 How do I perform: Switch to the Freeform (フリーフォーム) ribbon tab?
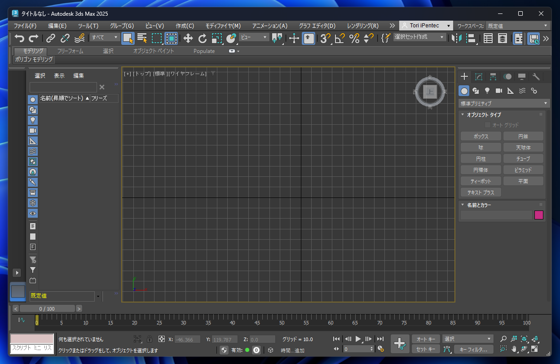(70, 51)
